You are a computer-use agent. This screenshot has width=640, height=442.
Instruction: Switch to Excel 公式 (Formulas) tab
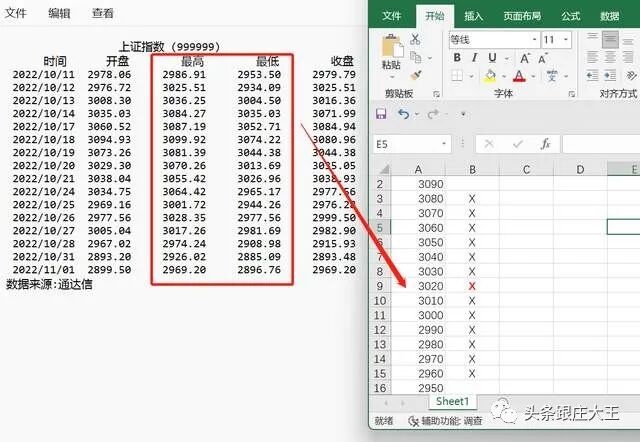click(570, 16)
